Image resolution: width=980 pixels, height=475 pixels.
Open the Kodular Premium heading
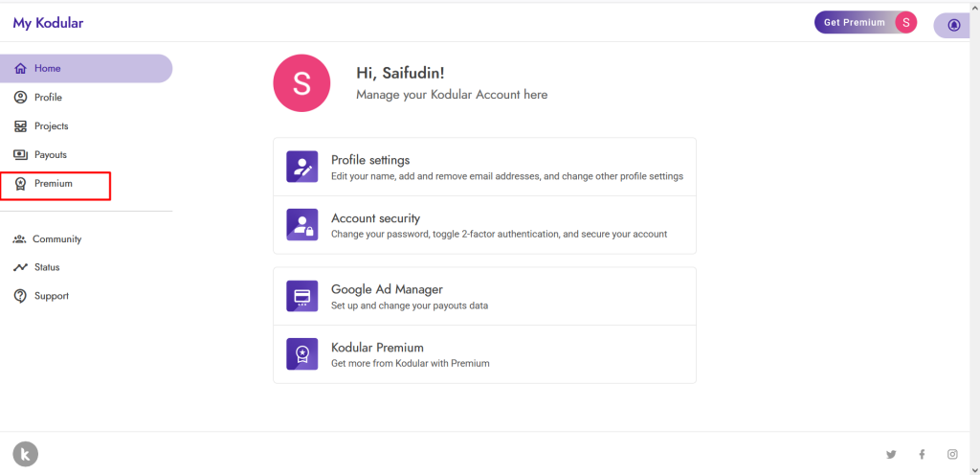pyautogui.click(x=377, y=348)
